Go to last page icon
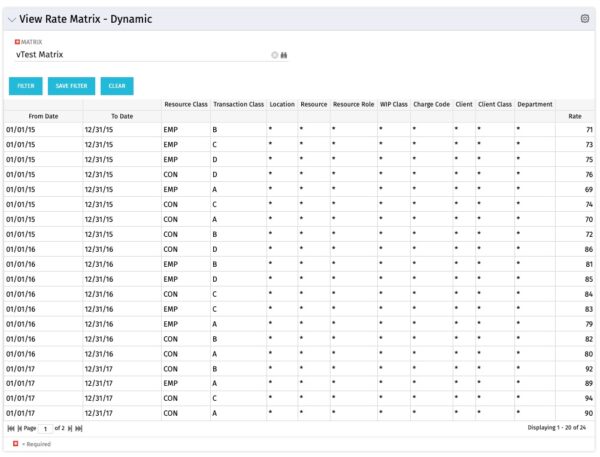 78,428
